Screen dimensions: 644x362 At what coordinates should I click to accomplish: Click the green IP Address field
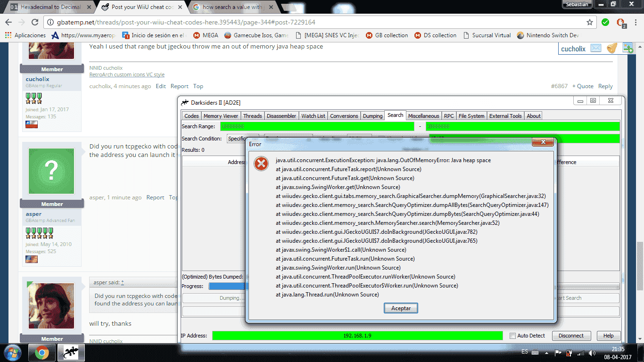coord(357,336)
